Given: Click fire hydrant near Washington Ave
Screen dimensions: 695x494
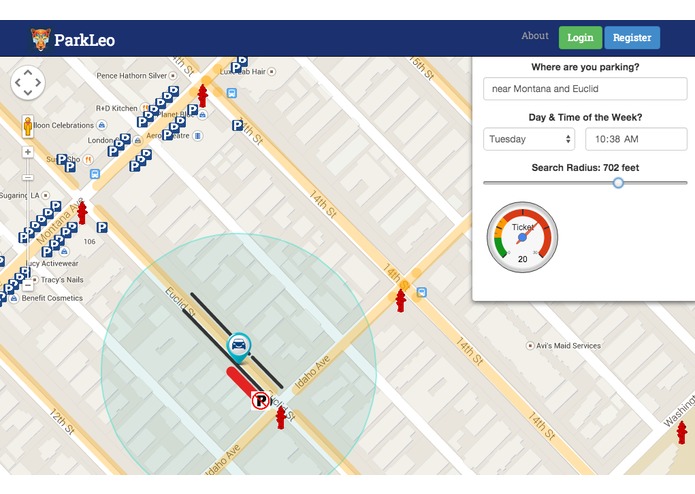Looking at the screenshot, I should [x=682, y=432].
